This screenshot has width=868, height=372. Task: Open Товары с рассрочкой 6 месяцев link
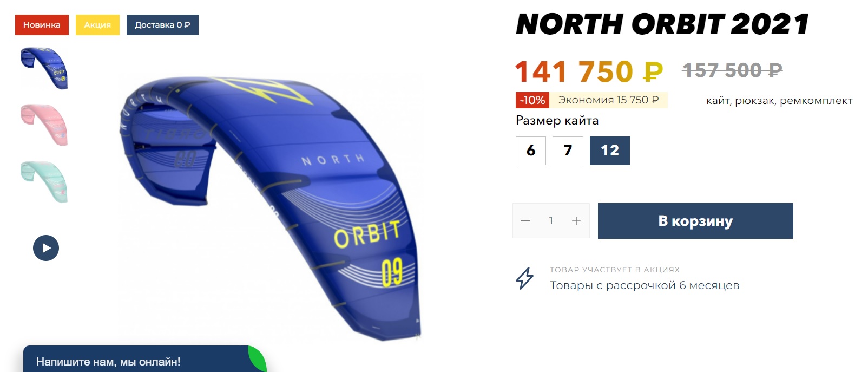click(645, 285)
